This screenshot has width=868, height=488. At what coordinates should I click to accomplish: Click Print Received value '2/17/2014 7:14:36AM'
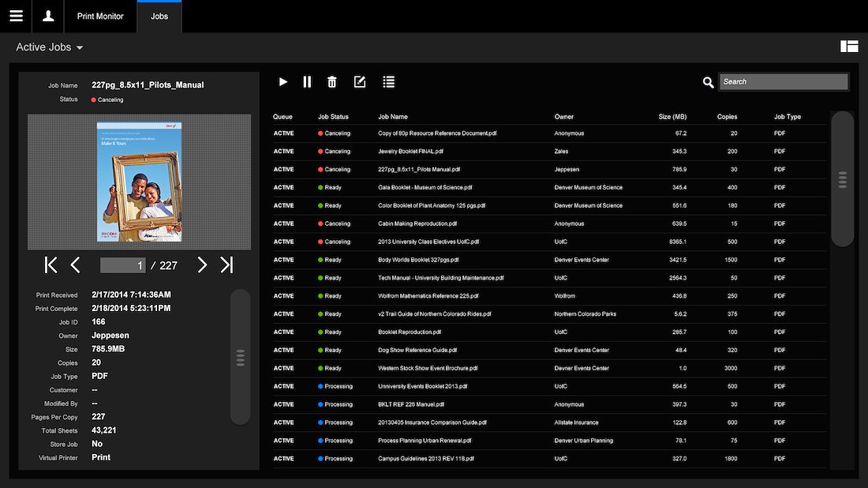(x=131, y=295)
